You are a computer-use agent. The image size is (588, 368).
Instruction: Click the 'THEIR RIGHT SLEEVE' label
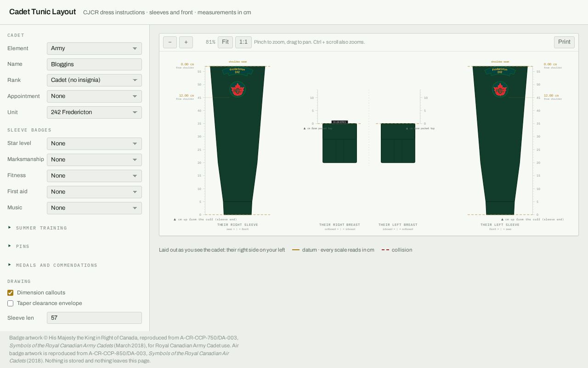tap(237, 225)
